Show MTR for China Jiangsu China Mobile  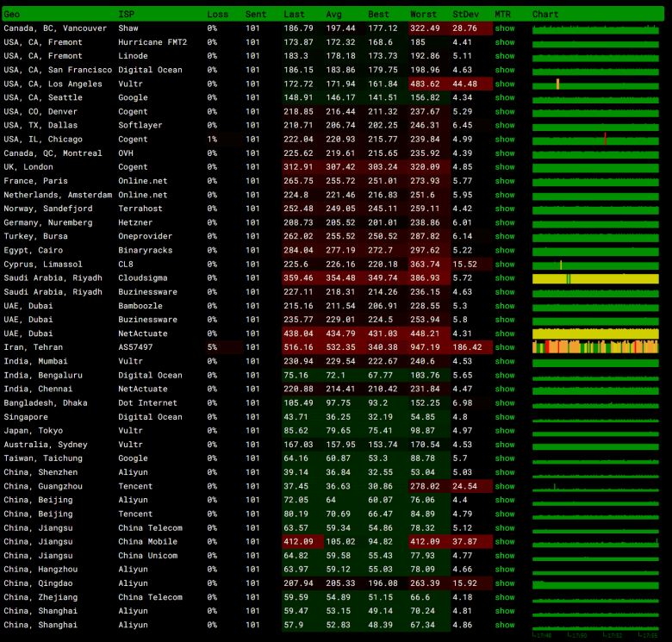click(x=504, y=542)
